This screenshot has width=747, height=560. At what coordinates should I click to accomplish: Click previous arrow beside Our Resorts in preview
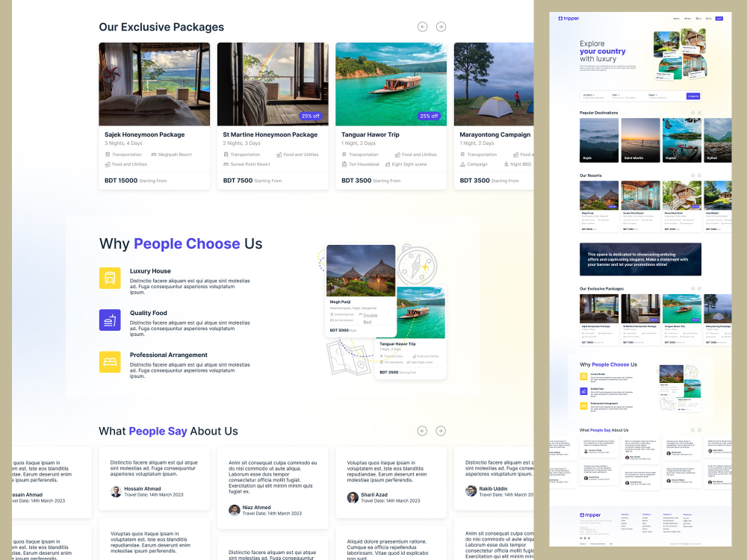tap(692, 175)
